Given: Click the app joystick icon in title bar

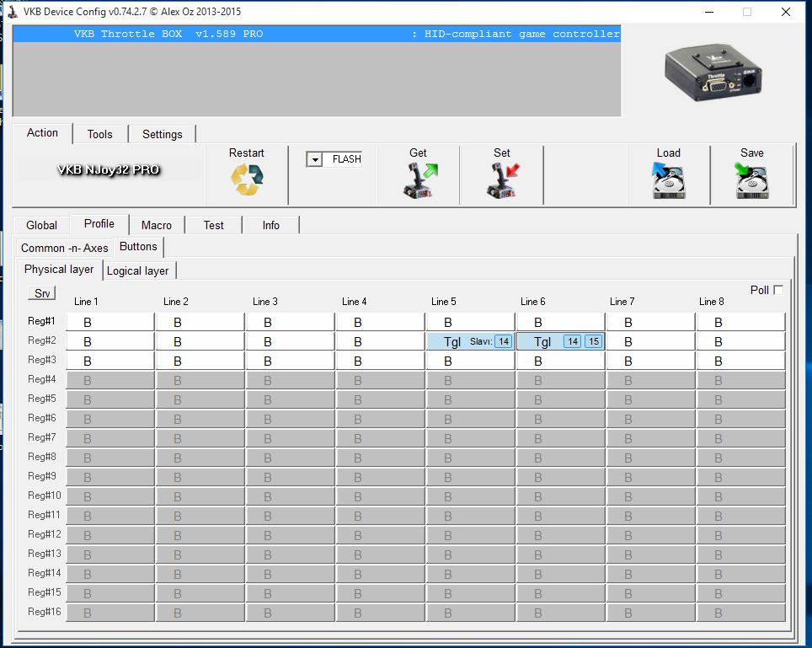Looking at the screenshot, I should pyautogui.click(x=13, y=12).
